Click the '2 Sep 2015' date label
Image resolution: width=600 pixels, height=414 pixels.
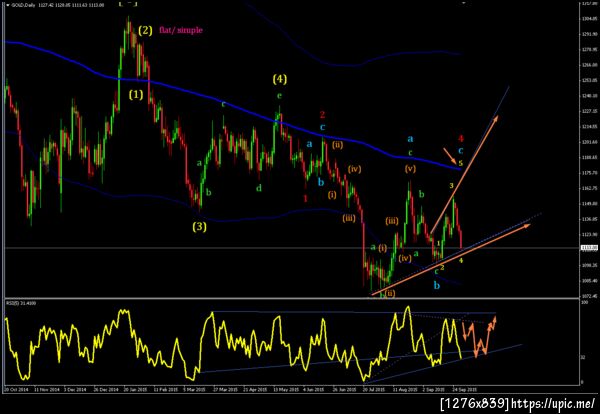pos(434,390)
